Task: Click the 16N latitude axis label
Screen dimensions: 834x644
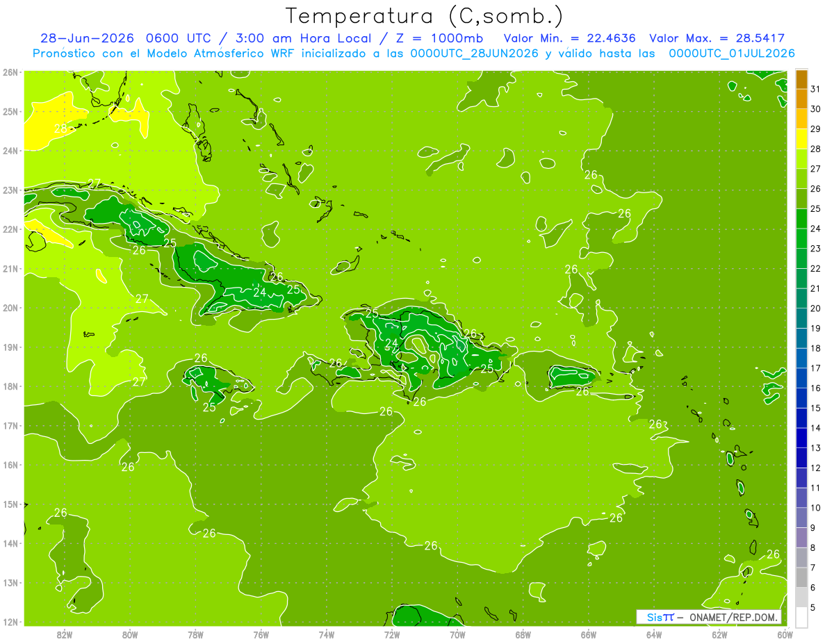Action: [x=10, y=465]
